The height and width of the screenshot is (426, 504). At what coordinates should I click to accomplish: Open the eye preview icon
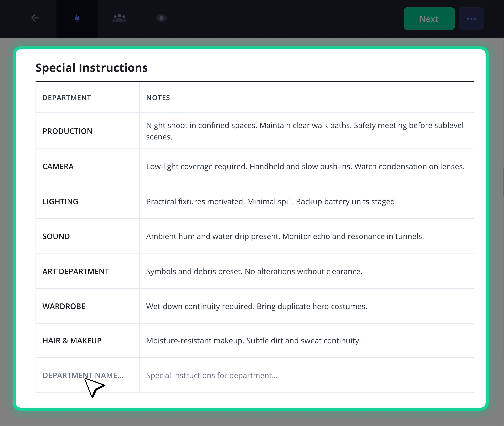(x=161, y=18)
